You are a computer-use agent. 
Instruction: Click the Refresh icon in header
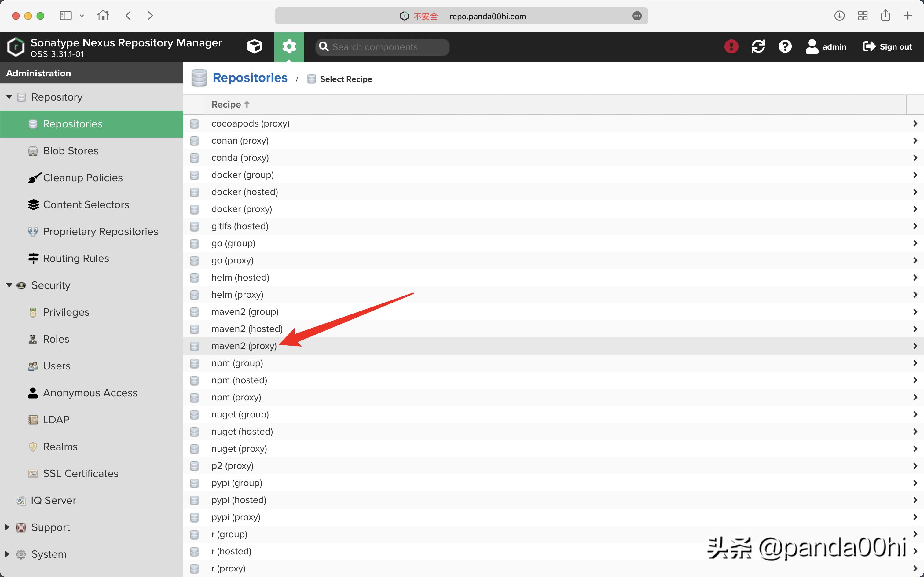(758, 46)
